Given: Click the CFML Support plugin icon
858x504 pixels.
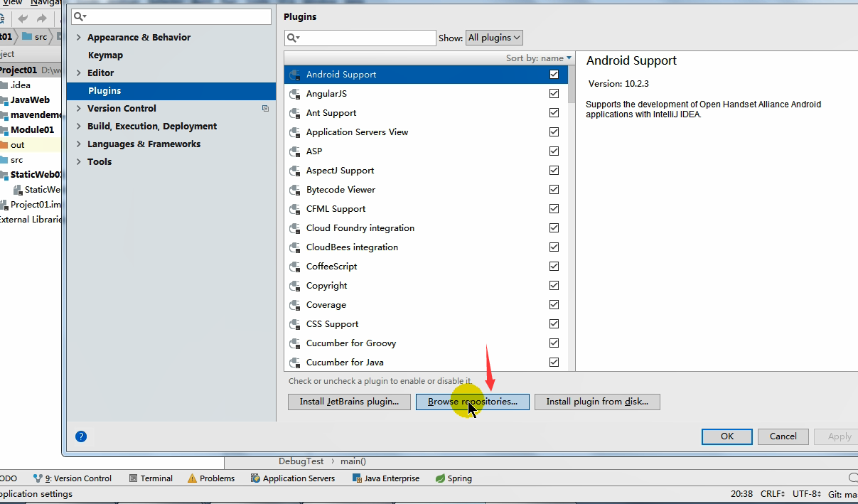Looking at the screenshot, I should click(295, 209).
